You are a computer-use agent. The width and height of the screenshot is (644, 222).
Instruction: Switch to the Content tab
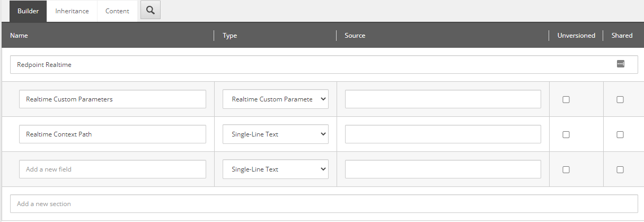(x=117, y=11)
